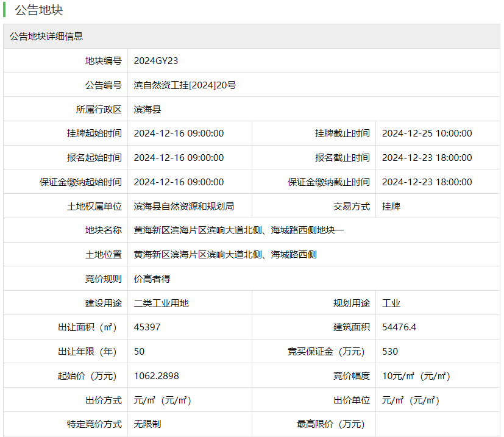The height and width of the screenshot is (437, 504).
Task: Select the 报名起始时间 value
Action: click(179, 158)
